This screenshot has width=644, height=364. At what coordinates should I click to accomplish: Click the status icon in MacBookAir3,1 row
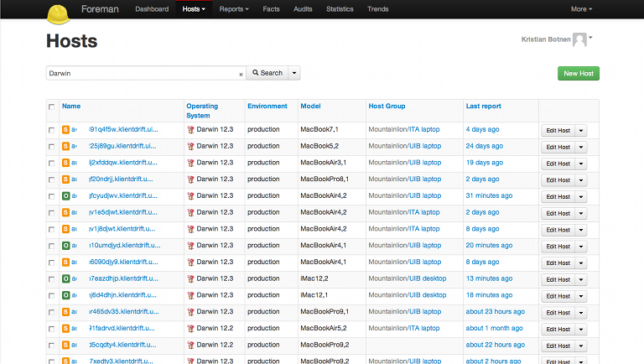point(65,163)
